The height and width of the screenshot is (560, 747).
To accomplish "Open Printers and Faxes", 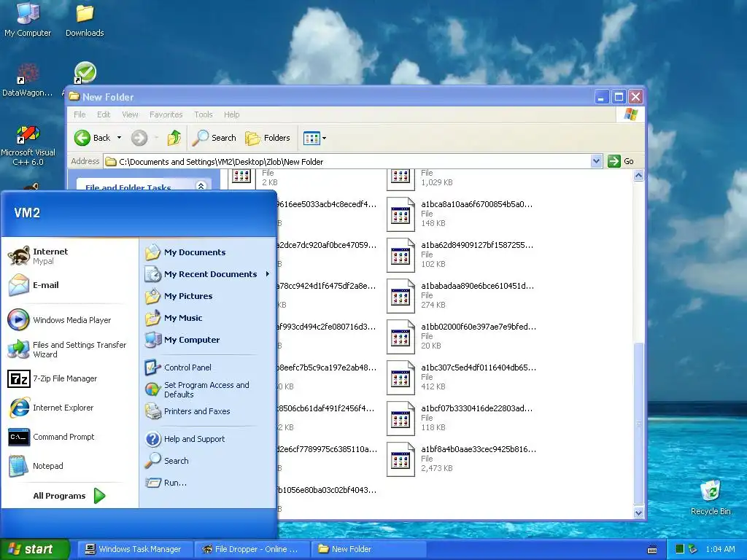I will coord(206,411).
